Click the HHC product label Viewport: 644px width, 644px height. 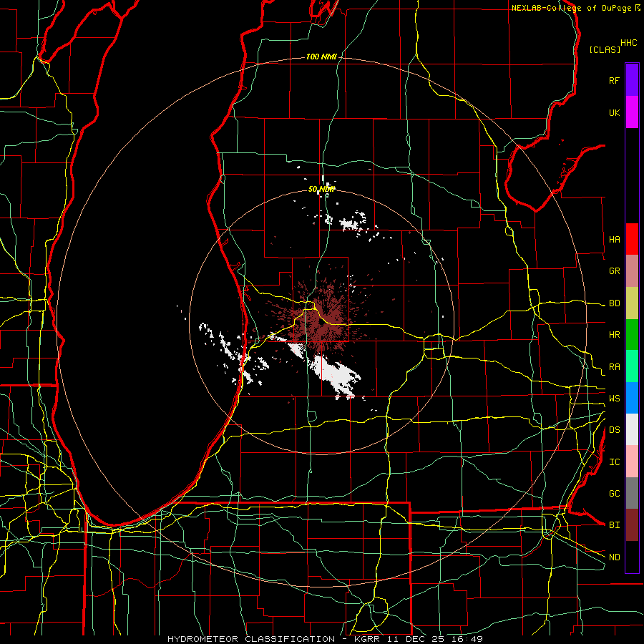coord(628,43)
